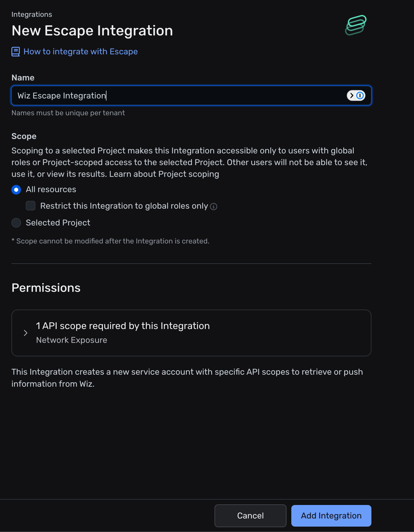
Task: Expand the 1 API scope required row
Action: coord(123,326)
